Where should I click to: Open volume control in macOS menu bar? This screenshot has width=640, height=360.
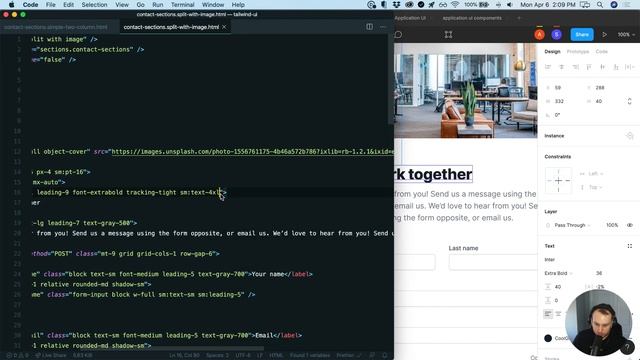click(510, 4)
